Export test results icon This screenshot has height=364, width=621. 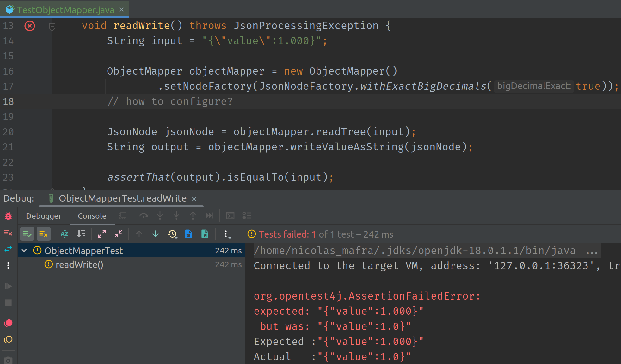pyautogui.click(x=205, y=234)
